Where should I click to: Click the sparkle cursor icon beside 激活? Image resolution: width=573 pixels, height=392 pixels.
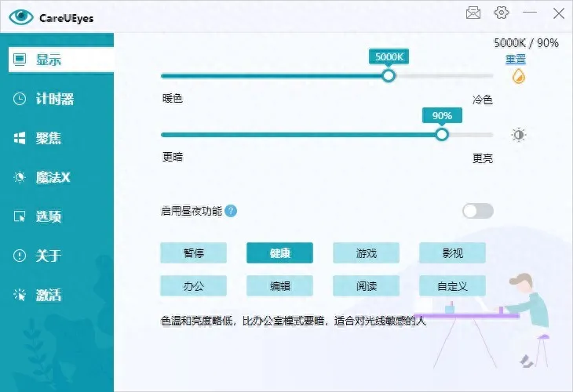[20, 295]
